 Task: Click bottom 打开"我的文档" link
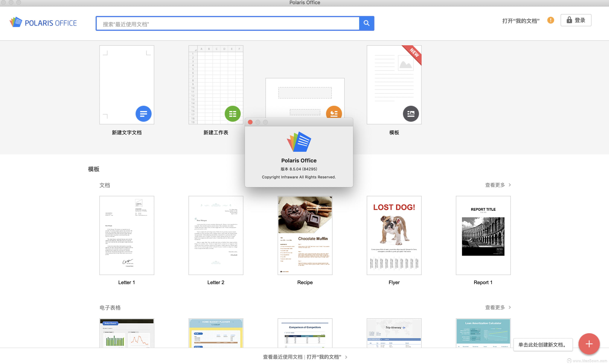(x=324, y=357)
